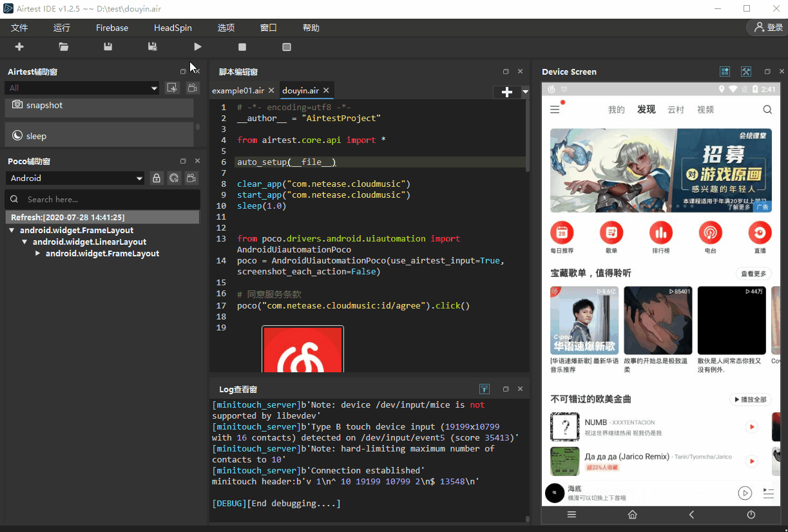Click the Save As disk icon
The height and width of the screenshot is (532, 788).
(153, 46)
